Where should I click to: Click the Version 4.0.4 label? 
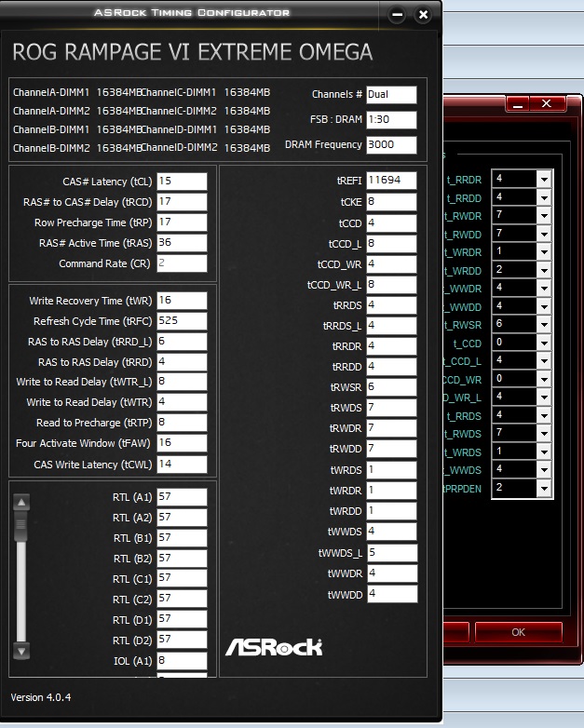tap(41, 697)
